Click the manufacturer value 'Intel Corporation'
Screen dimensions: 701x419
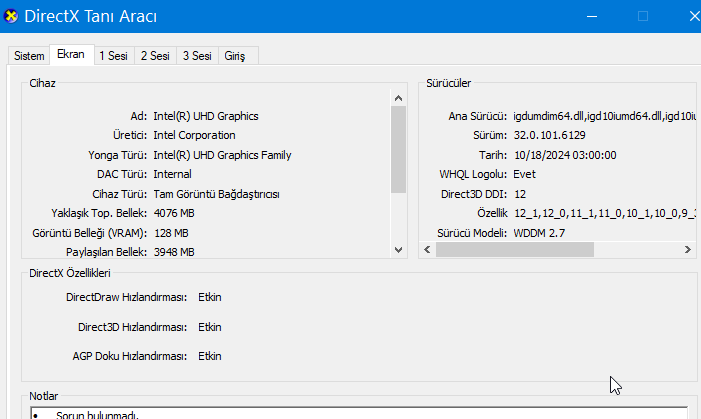(194, 135)
